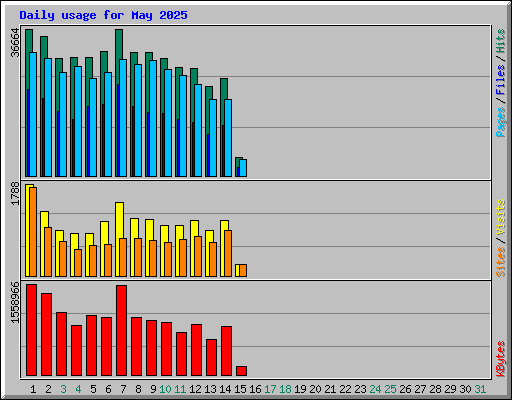Click the day 28 label on x-axis
512x400 pixels.
point(435,389)
